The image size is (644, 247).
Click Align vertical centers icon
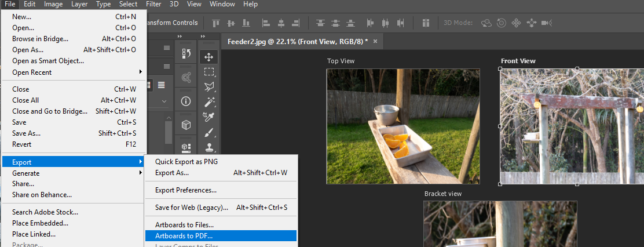[x=231, y=23]
